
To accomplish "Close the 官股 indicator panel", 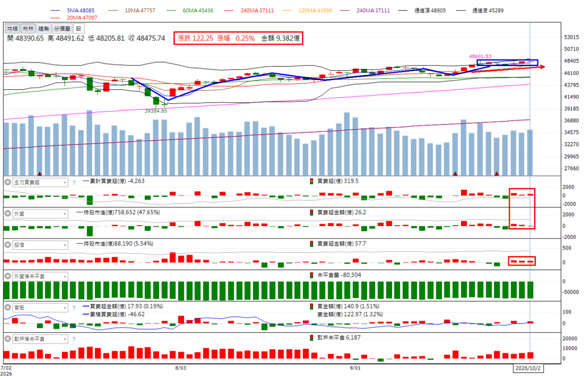I will [x=7, y=308].
